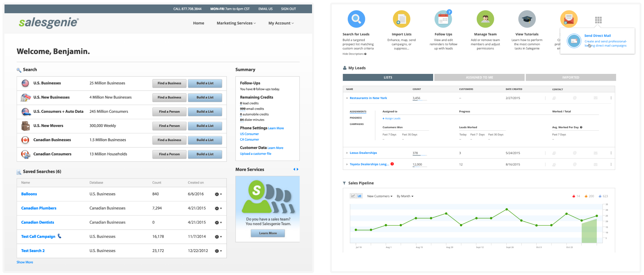Select the LISTS tab in My Leads
Viewport: 644px width, 275px height.
(388, 77)
